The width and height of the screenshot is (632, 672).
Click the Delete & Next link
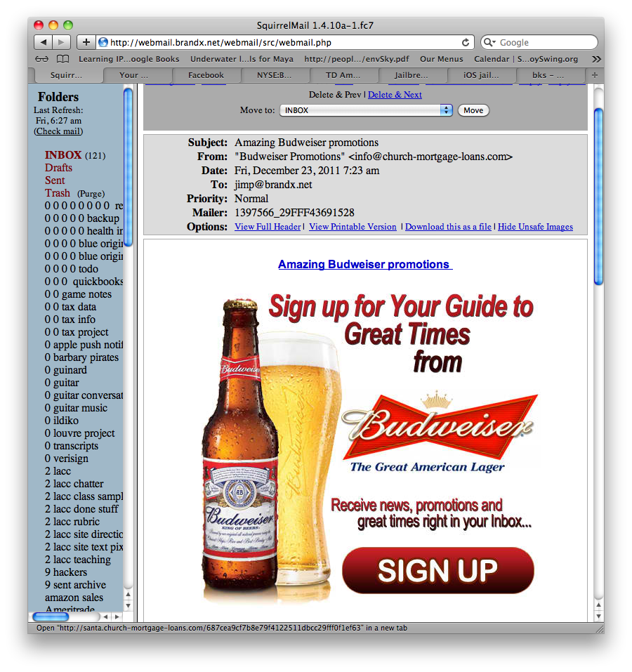click(x=395, y=95)
